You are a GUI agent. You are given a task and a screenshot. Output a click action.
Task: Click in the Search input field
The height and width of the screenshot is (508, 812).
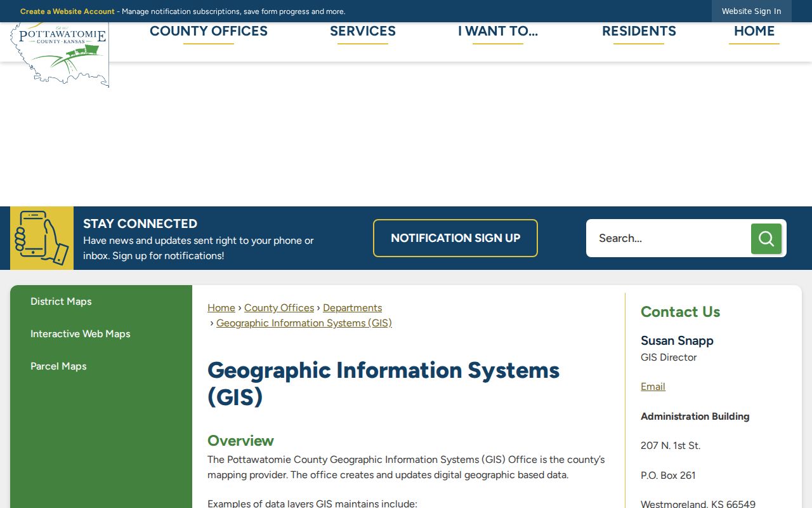(x=669, y=238)
